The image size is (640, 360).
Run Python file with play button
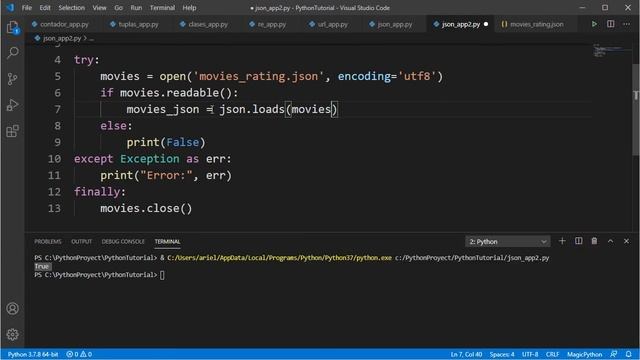pos(594,24)
